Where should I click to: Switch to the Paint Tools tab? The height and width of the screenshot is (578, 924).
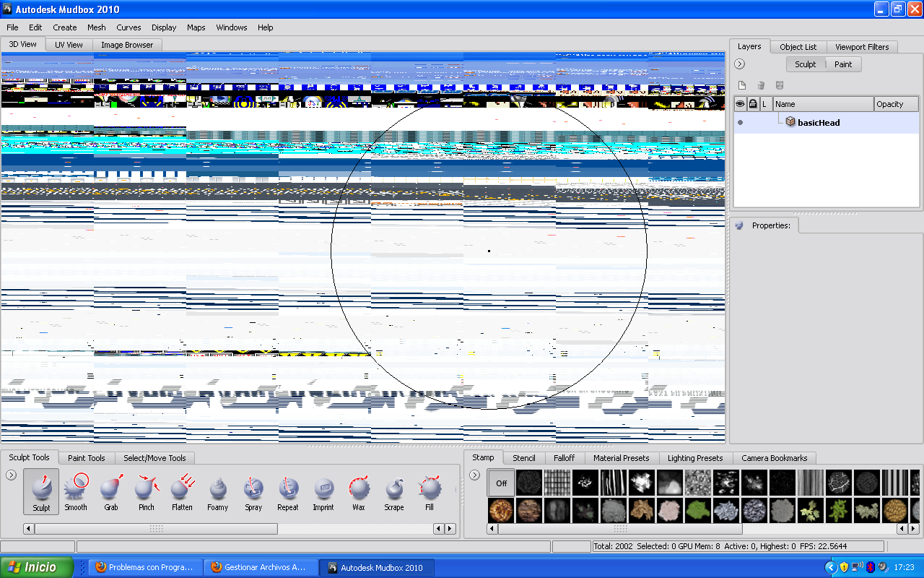87,458
